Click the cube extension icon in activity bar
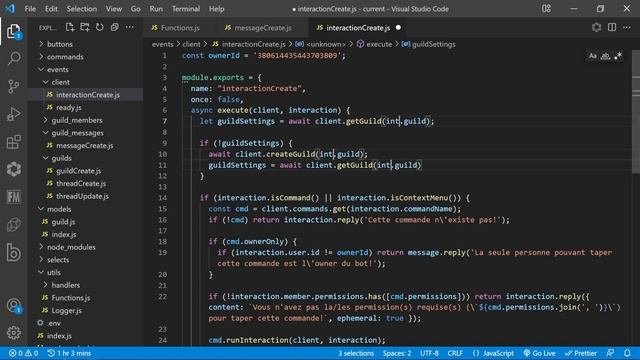 point(13,225)
